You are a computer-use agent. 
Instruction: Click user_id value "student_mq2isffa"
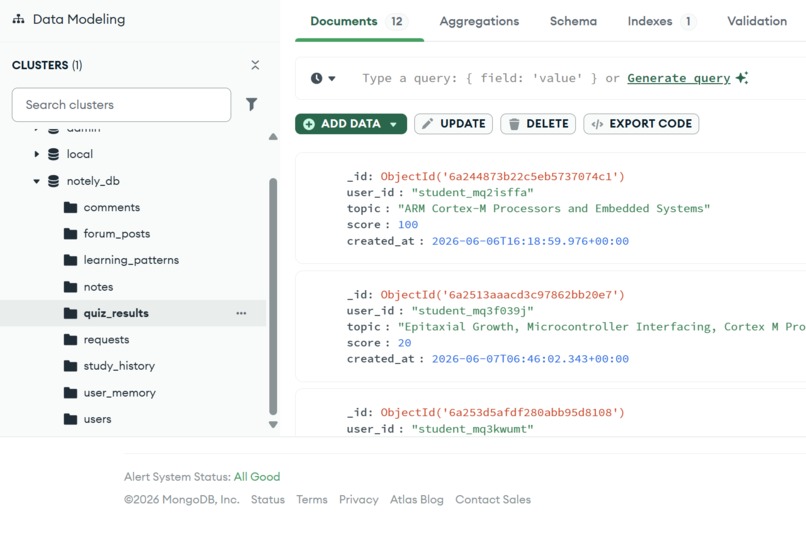click(x=472, y=193)
